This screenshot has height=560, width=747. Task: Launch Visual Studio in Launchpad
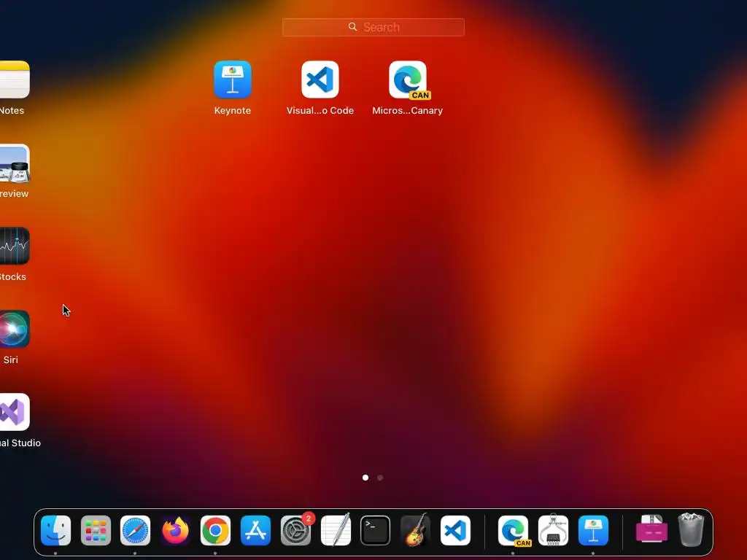pos(15,413)
